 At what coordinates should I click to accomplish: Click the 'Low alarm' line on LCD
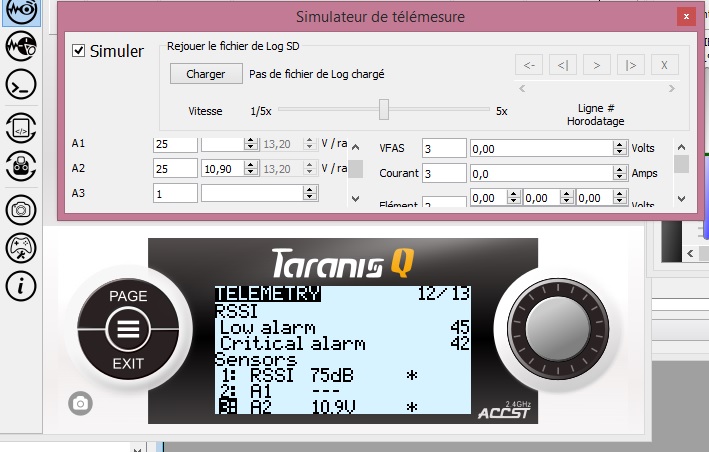tap(343, 327)
